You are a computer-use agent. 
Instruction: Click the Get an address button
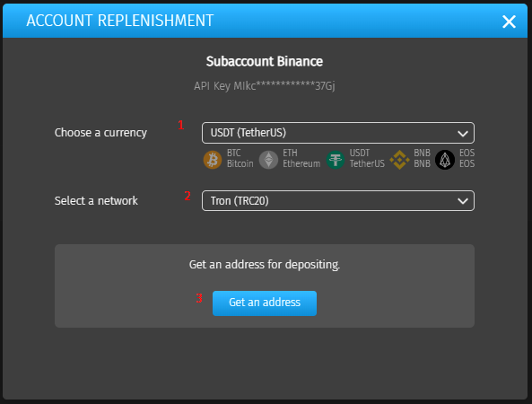point(265,303)
